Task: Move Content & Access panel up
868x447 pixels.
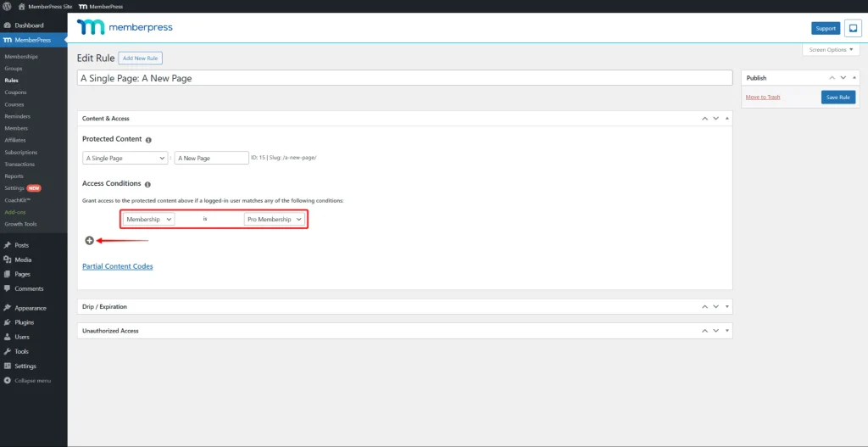Action: click(704, 119)
